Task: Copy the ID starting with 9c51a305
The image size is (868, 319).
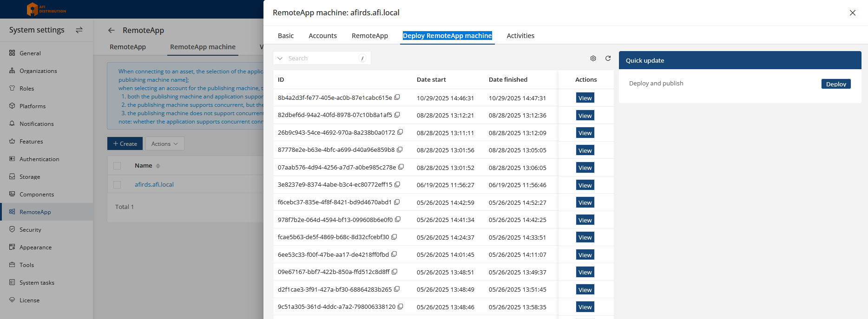Action: 401,306
